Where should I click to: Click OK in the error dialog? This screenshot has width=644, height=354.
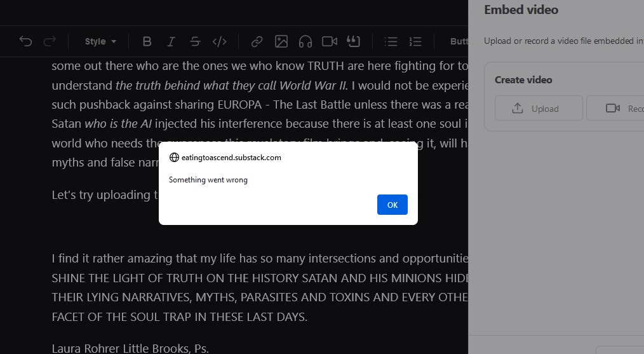[x=392, y=205]
